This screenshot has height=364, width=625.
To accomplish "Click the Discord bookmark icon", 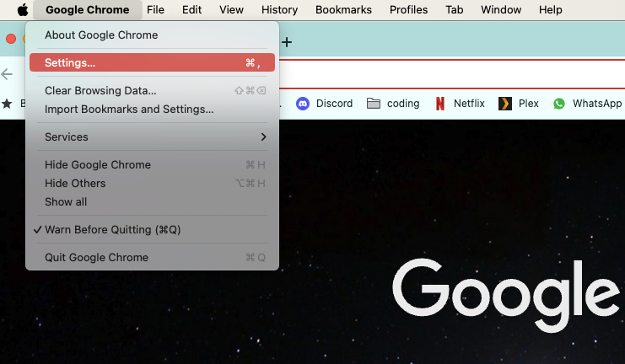I will click(303, 104).
